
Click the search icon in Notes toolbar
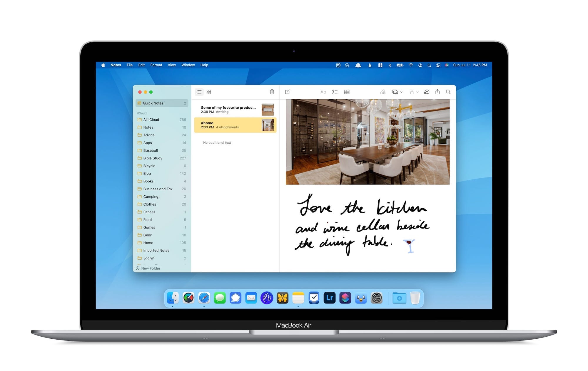(x=448, y=92)
